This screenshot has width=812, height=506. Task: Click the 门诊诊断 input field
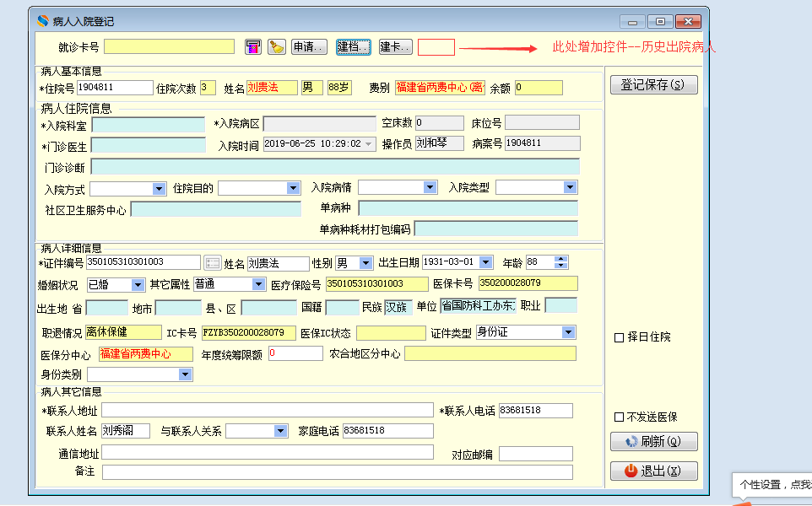click(x=335, y=167)
